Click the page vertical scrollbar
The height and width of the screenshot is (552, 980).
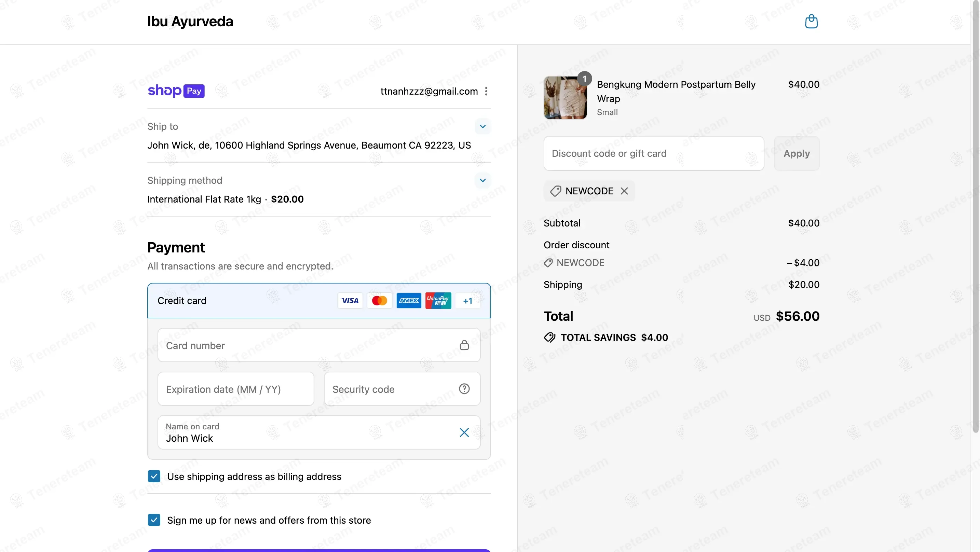point(976,217)
